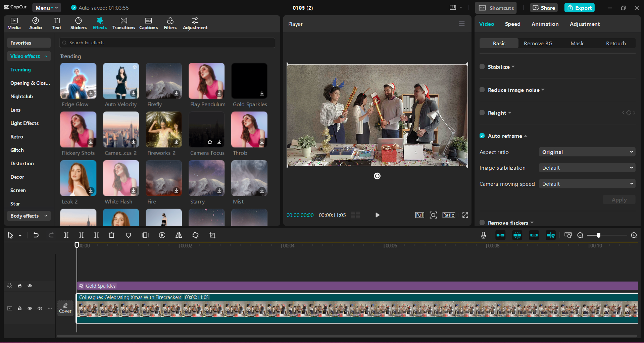The height and width of the screenshot is (343, 644).
Task: Open the Stickers panel
Action: point(78,23)
